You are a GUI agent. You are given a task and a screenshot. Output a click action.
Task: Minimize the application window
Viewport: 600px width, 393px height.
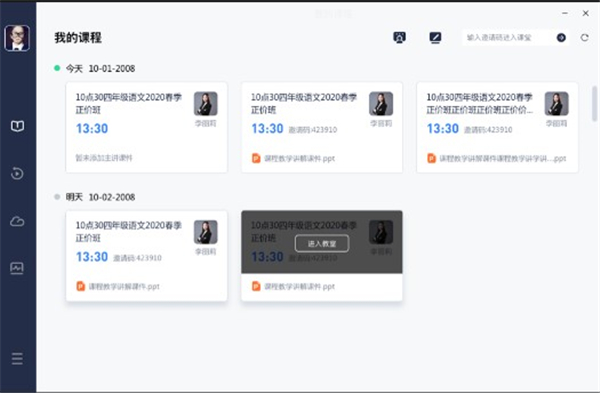click(x=565, y=13)
